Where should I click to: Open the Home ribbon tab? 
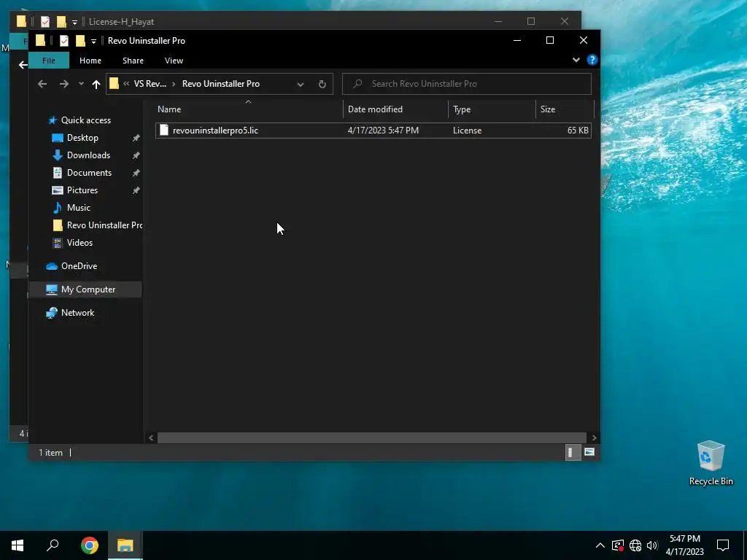pos(90,61)
